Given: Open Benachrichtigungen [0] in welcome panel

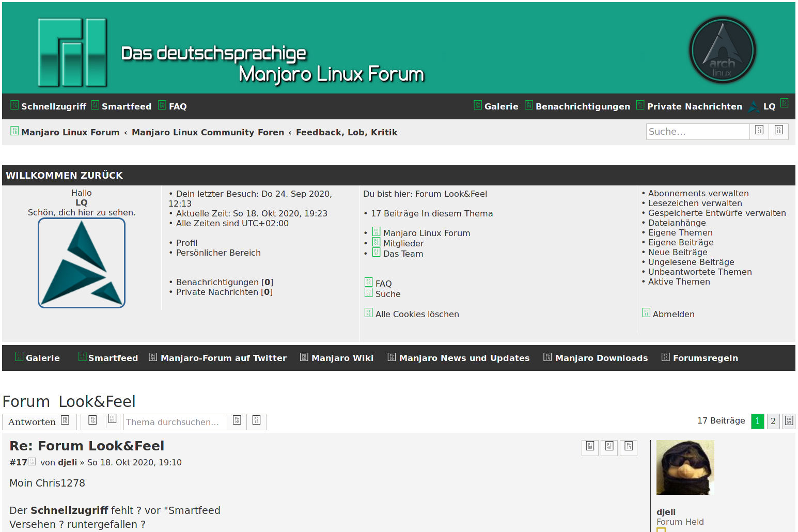Looking at the screenshot, I should click(x=224, y=282).
